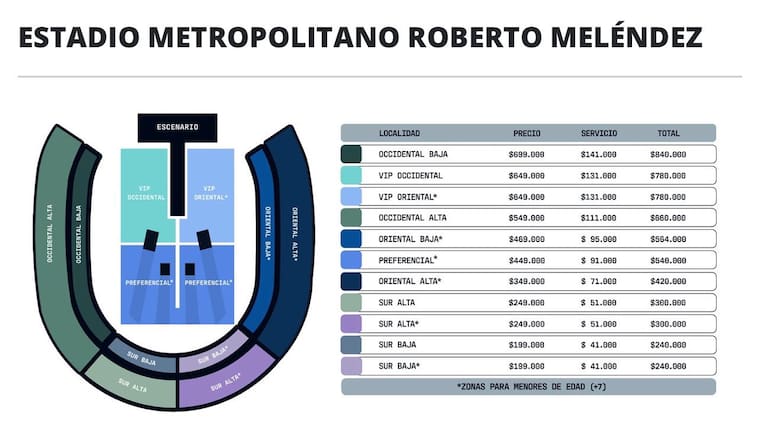Select the green Sur Alta section on the map
This screenshot has width=760, height=437.
coord(131,383)
